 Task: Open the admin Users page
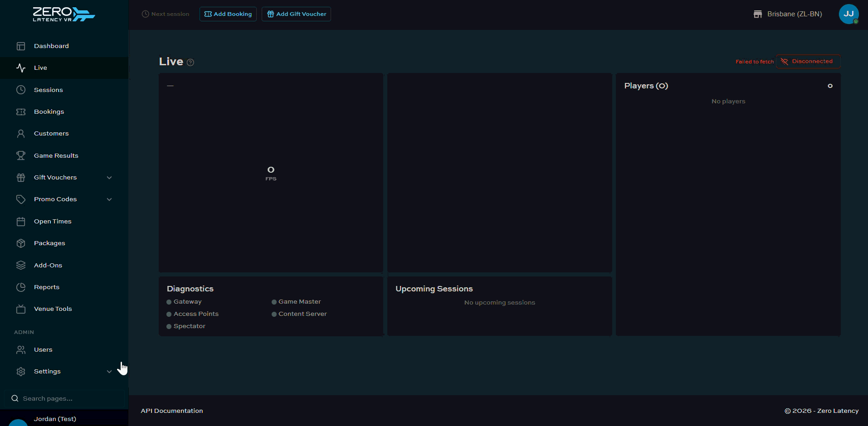pyautogui.click(x=64, y=350)
